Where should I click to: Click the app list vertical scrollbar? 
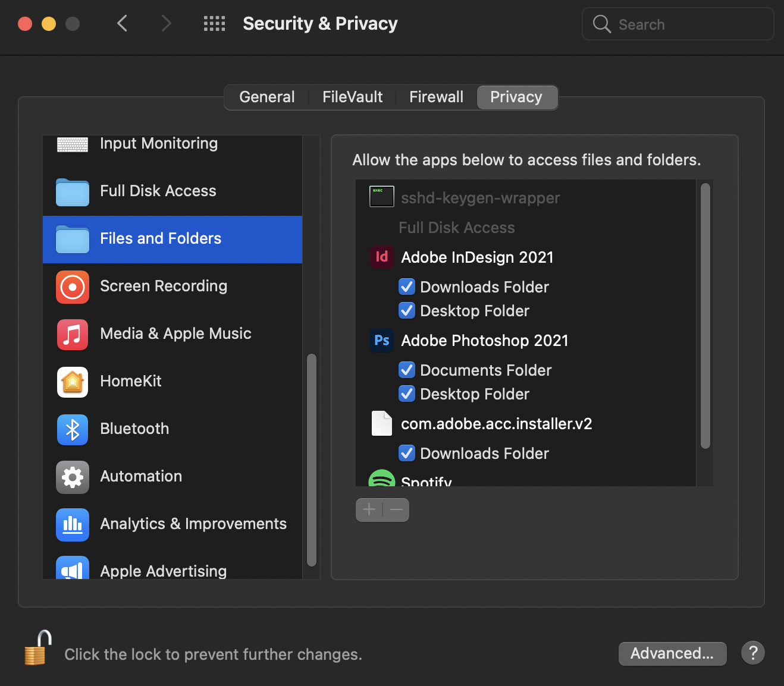click(705, 316)
